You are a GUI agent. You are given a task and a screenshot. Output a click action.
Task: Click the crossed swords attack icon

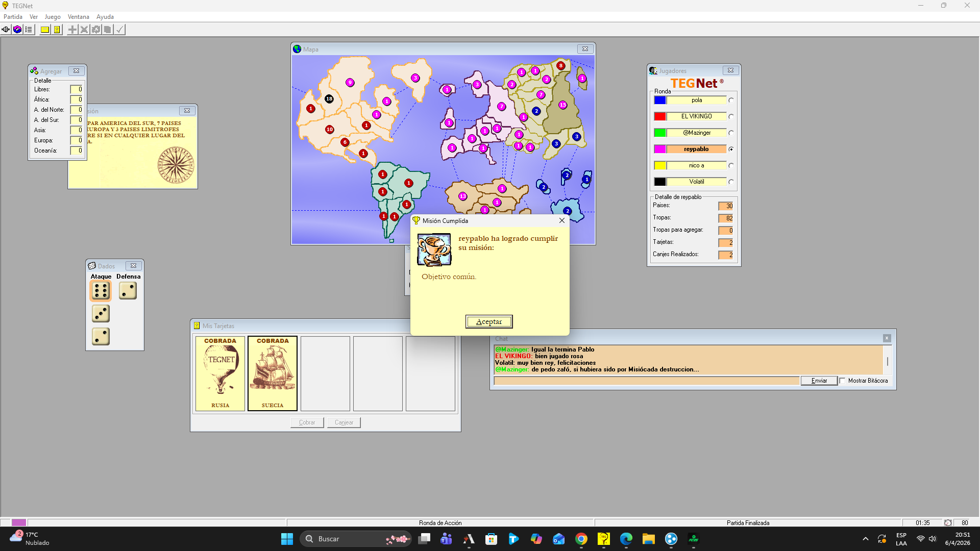point(84,30)
